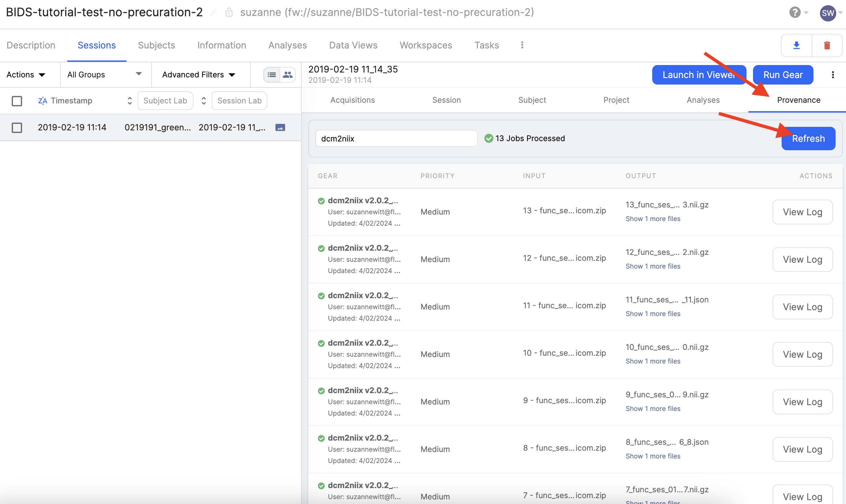The width and height of the screenshot is (846, 504).
Task: Open the more tabs vertical dots menu
Action: (522, 45)
